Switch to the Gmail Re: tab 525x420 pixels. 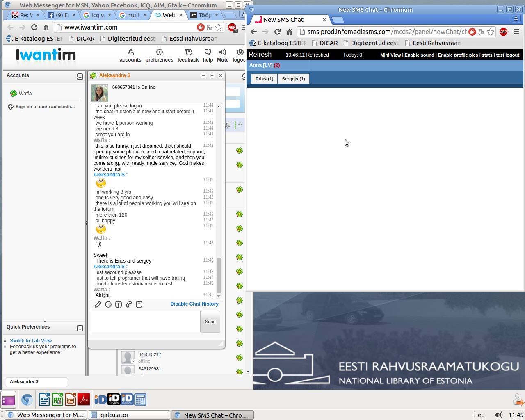point(26,15)
